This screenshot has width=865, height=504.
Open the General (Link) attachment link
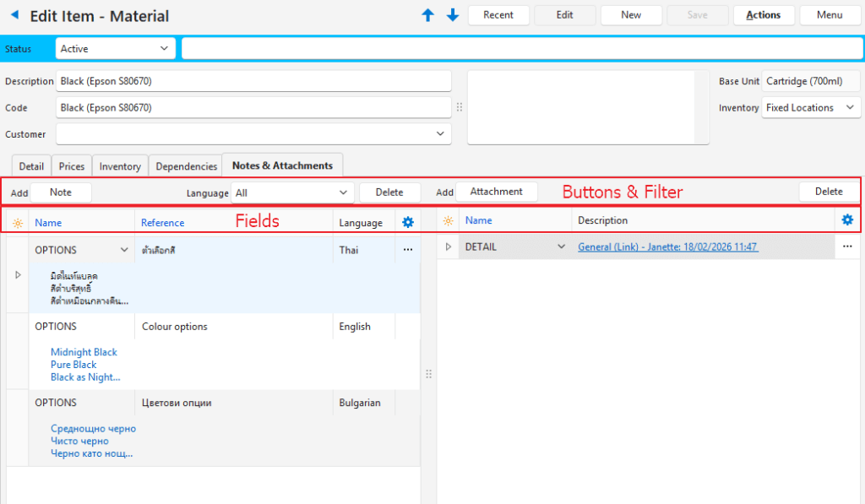point(667,247)
